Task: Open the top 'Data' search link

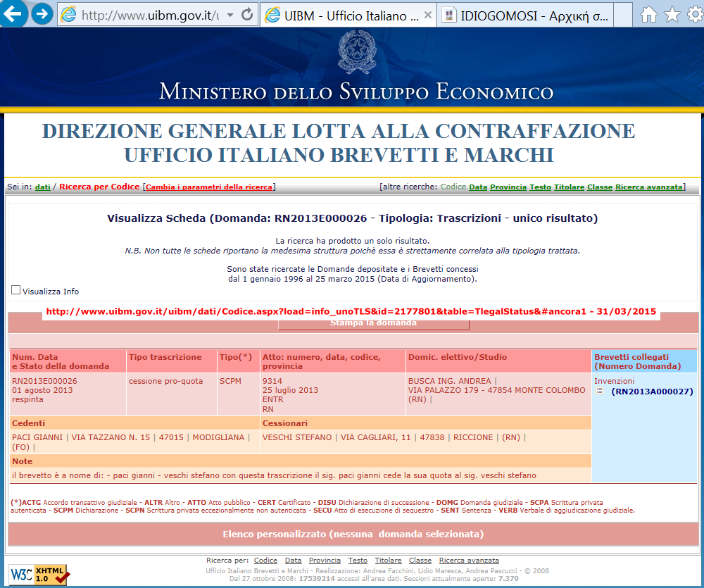Action: [x=478, y=187]
